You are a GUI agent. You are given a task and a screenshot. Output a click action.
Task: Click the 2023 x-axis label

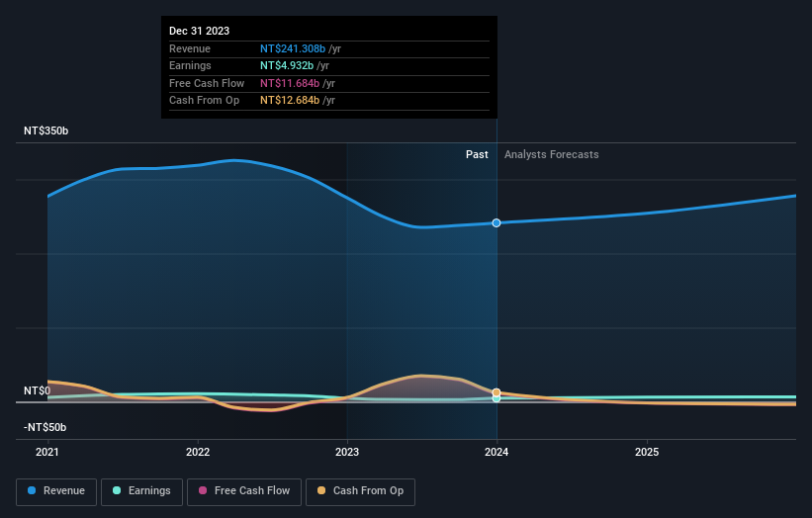347,452
